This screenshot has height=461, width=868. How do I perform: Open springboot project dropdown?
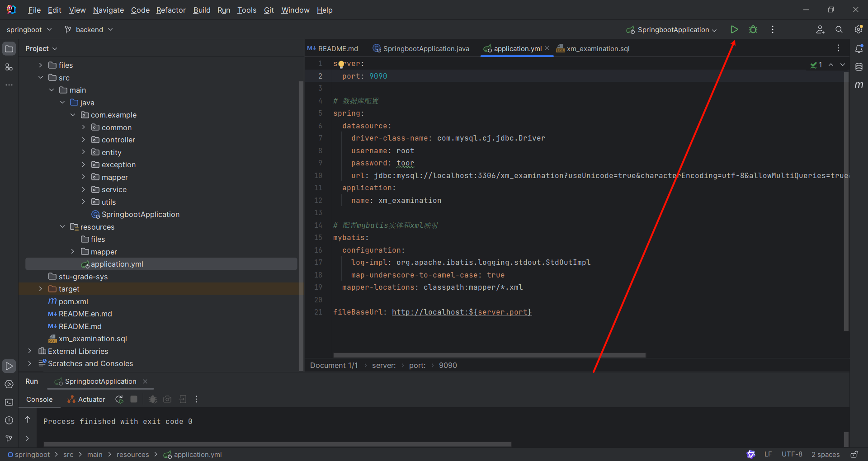tap(29, 29)
